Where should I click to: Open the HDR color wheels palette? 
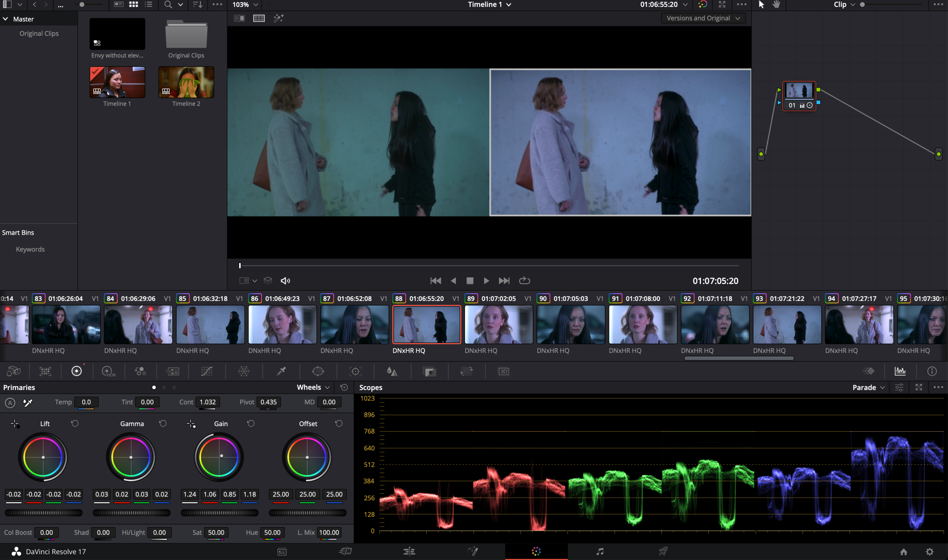click(108, 371)
